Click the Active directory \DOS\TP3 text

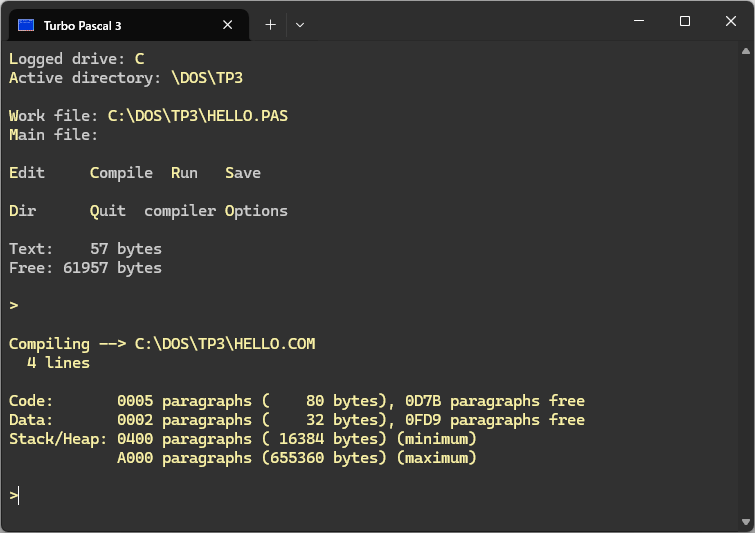(126, 78)
